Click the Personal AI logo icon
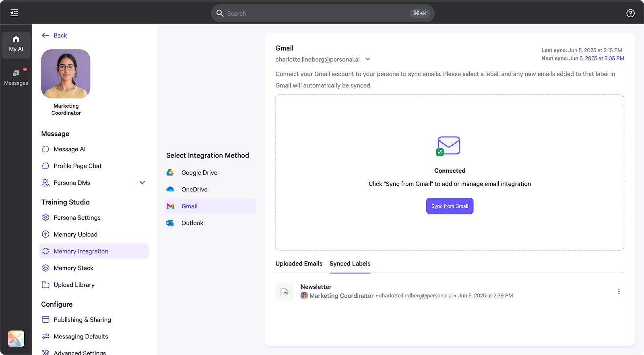Image resolution: width=644 pixels, height=355 pixels. pyautogui.click(x=16, y=338)
